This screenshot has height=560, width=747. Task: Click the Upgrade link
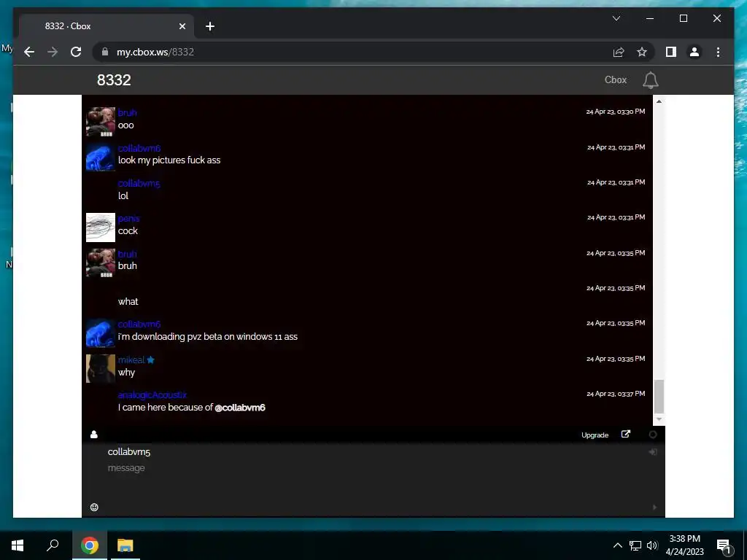[595, 435]
